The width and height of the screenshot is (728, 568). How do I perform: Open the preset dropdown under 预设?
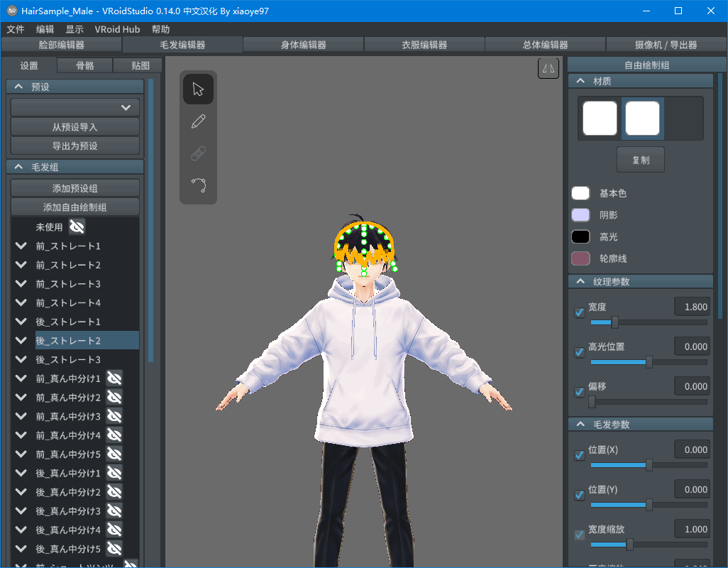point(74,107)
